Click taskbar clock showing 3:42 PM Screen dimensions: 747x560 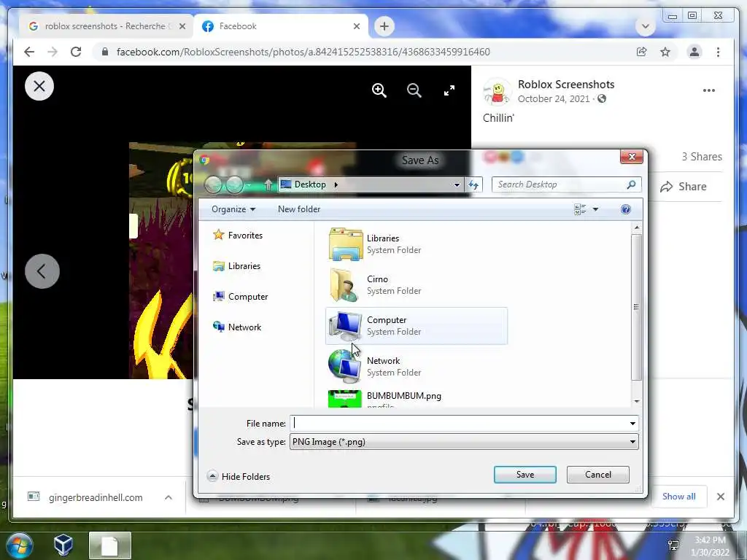pos(710,546)
